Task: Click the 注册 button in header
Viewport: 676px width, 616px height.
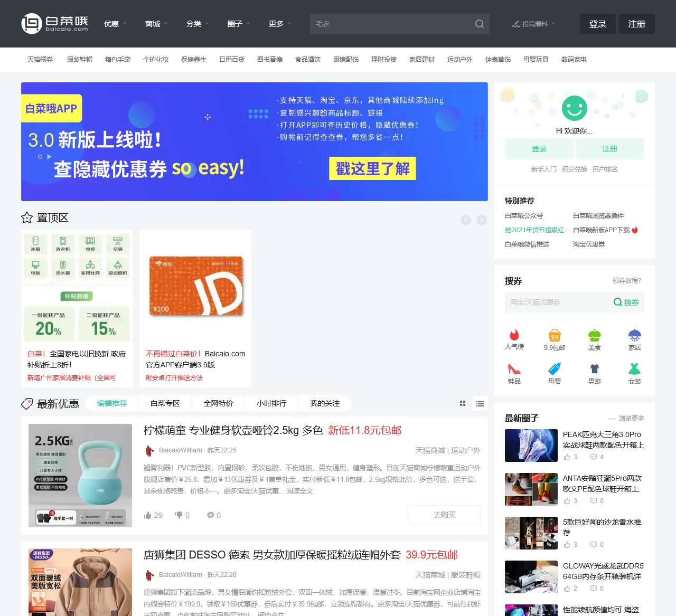Action: [x=637, y=24]
